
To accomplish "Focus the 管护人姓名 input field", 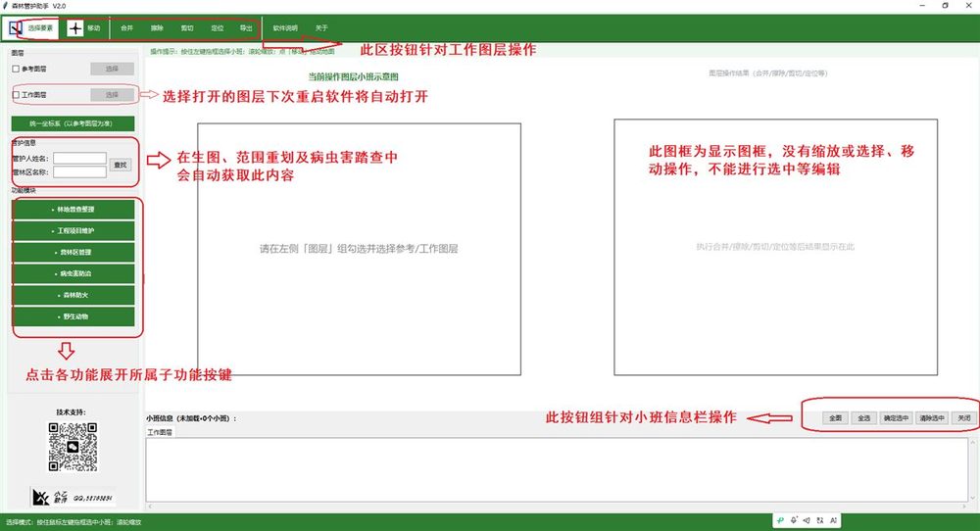I will pyautogui.click(x=79, y=158).
